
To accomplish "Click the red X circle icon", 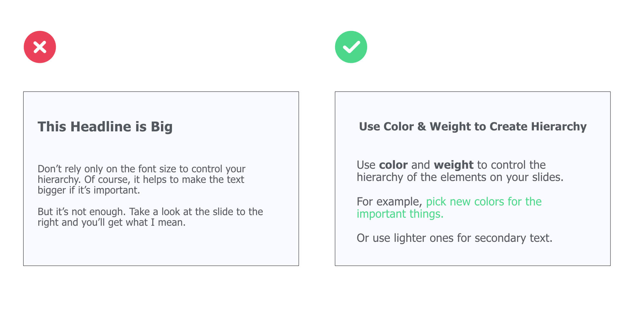I will (x=40, y=47).
